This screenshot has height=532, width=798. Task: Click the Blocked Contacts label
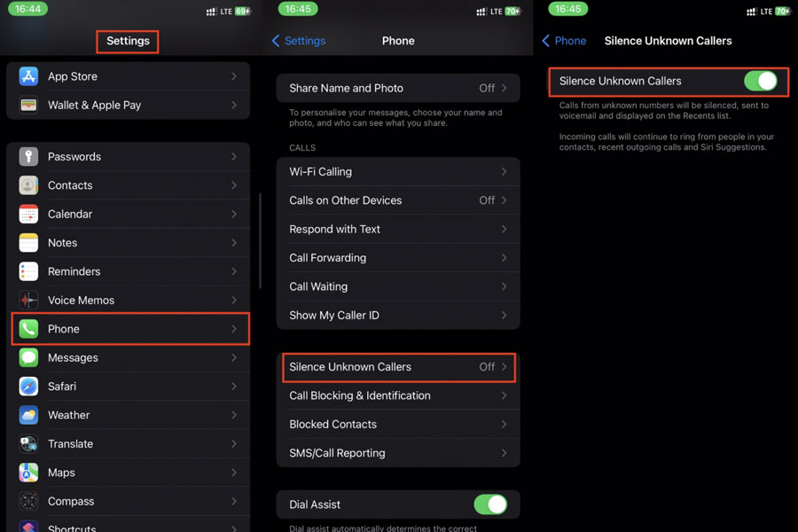(332, 424)
